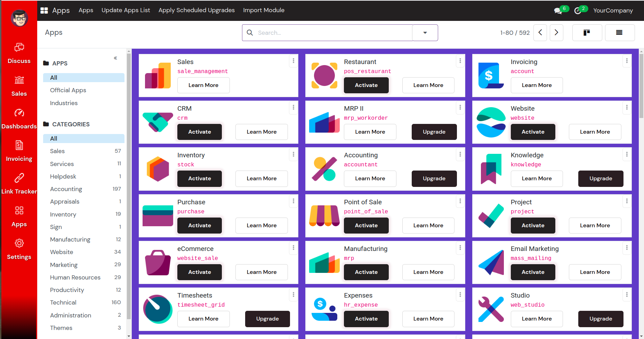Open Discuss from the red sidebar
Screen dimensions: 644x339
[x=19, y=54]
